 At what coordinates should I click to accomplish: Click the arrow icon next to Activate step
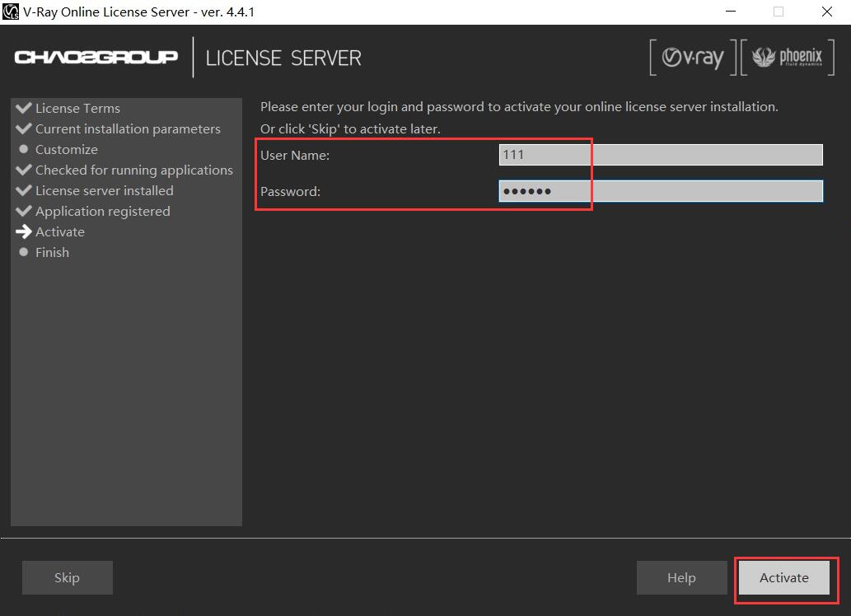click(x=24, y=231)
